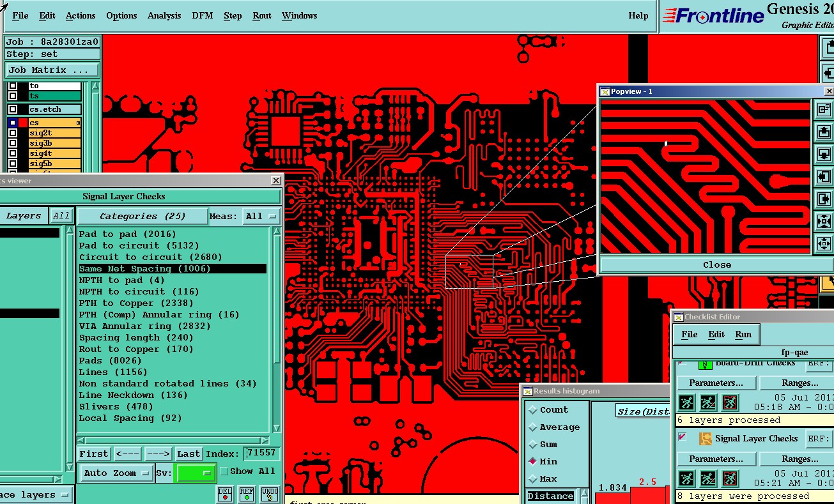Open Edit menu in Checklist Editor

[716, 334]
